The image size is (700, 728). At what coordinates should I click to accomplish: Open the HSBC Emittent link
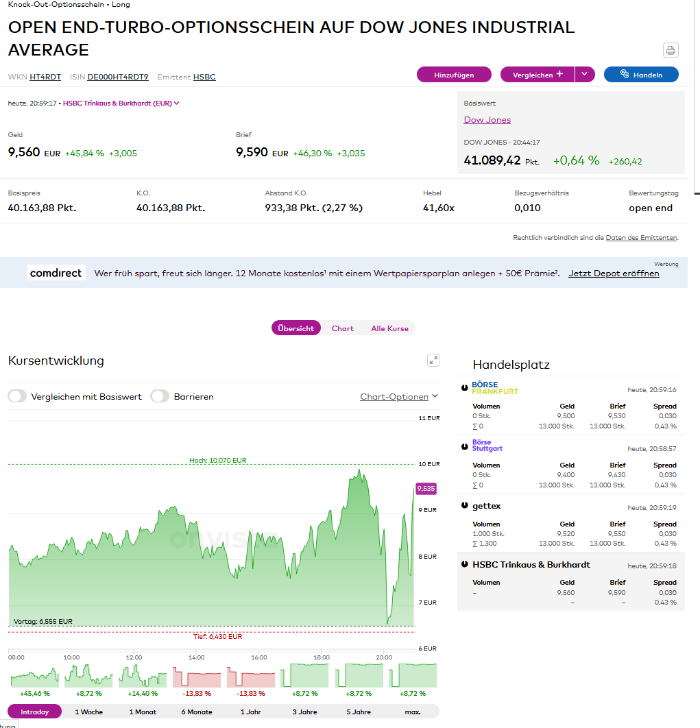(204, 77)
